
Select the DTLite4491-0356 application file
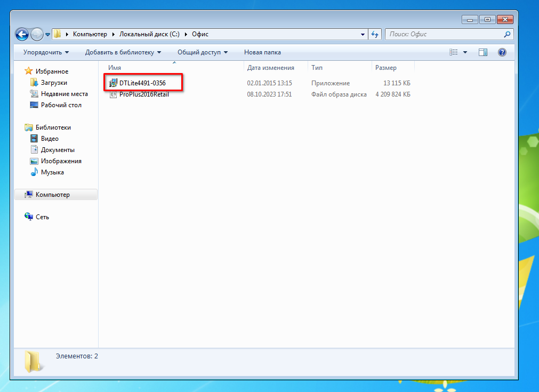click(142, 83)
